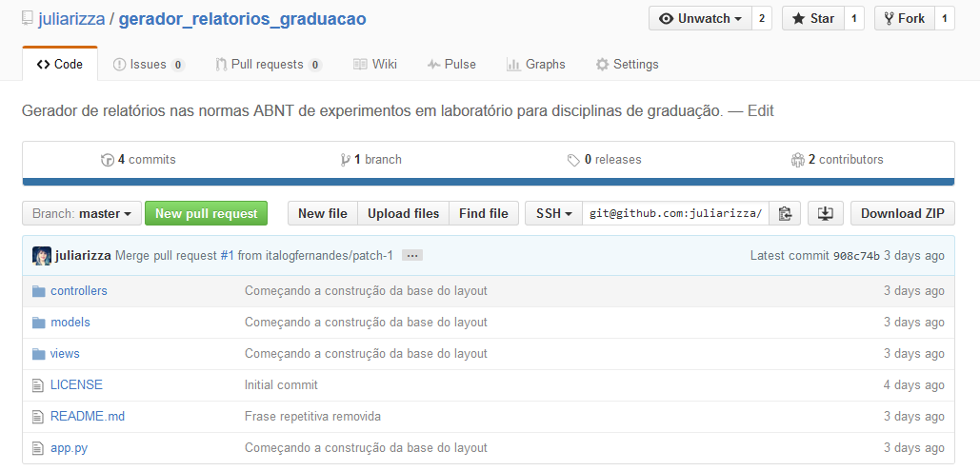Select the git clone URL field
This screenshot has width=980, height=471.
(x=675, y=214)
